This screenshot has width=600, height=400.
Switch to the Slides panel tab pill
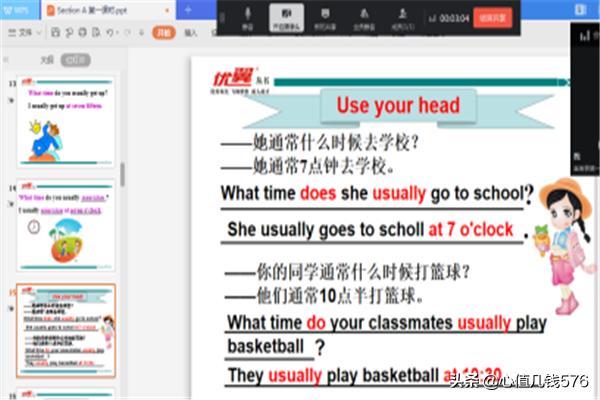(75, 60)
